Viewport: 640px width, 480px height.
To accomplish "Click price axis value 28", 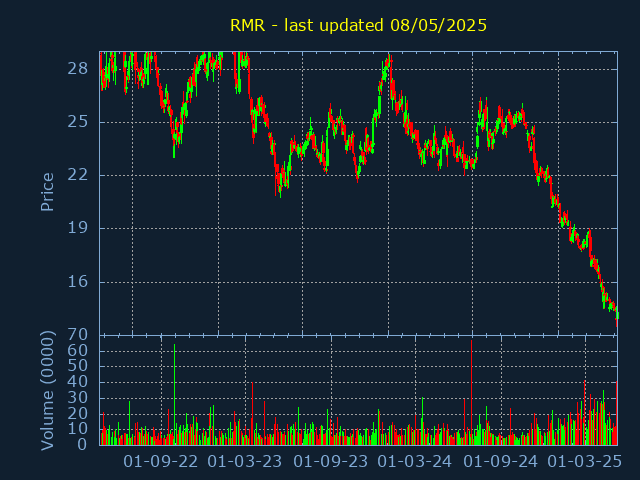I will [78, 69].
